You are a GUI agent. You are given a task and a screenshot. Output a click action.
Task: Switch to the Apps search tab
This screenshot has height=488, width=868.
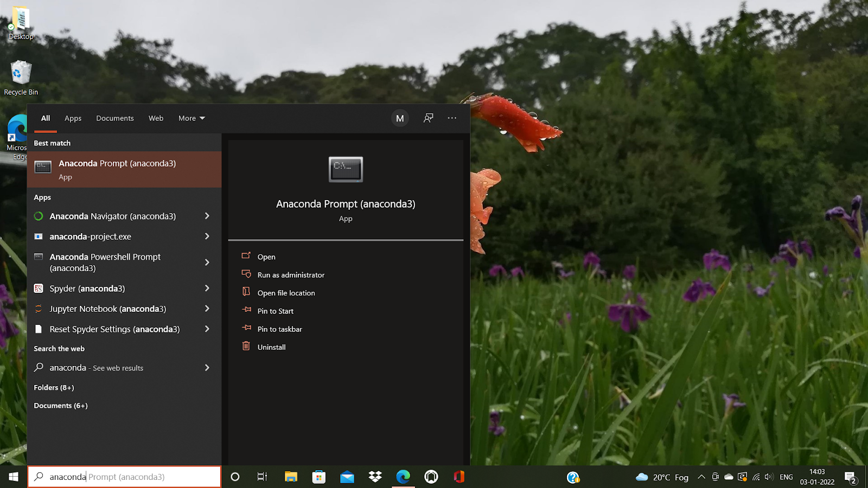click(x=73, y=118)
